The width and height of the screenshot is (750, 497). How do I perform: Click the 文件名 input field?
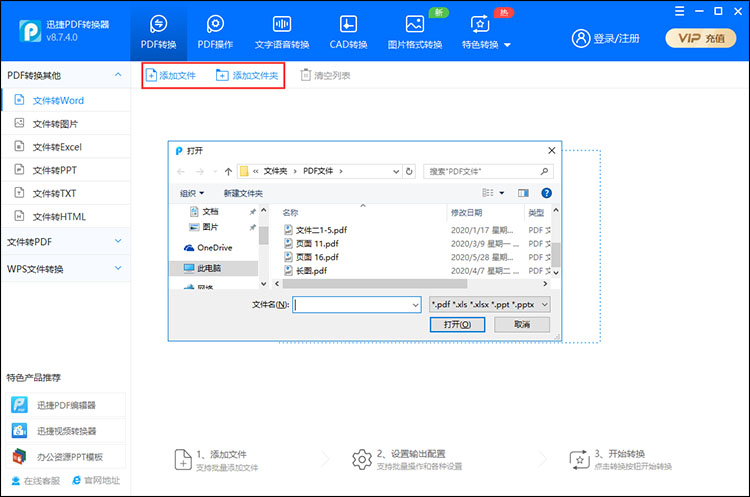357,304
